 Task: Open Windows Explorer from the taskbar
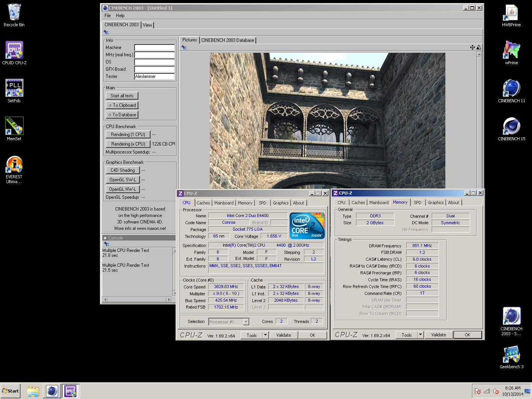point(33,391)
